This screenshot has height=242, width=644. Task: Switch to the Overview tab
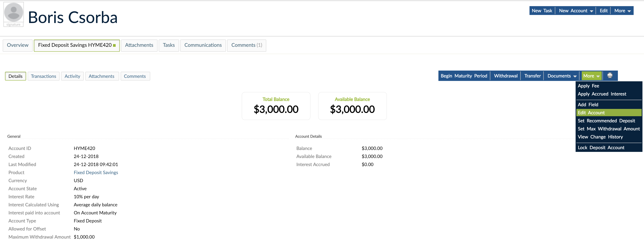coord(17,45)
